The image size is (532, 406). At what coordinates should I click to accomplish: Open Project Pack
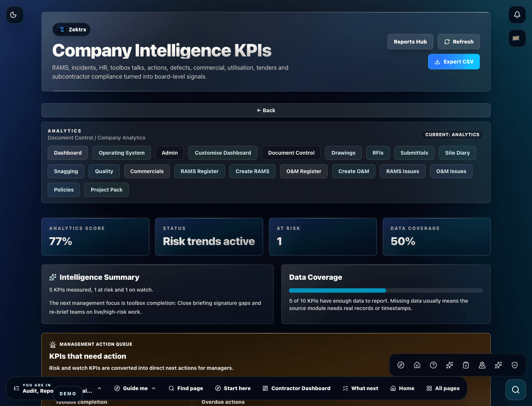click(x=106, y=190)
